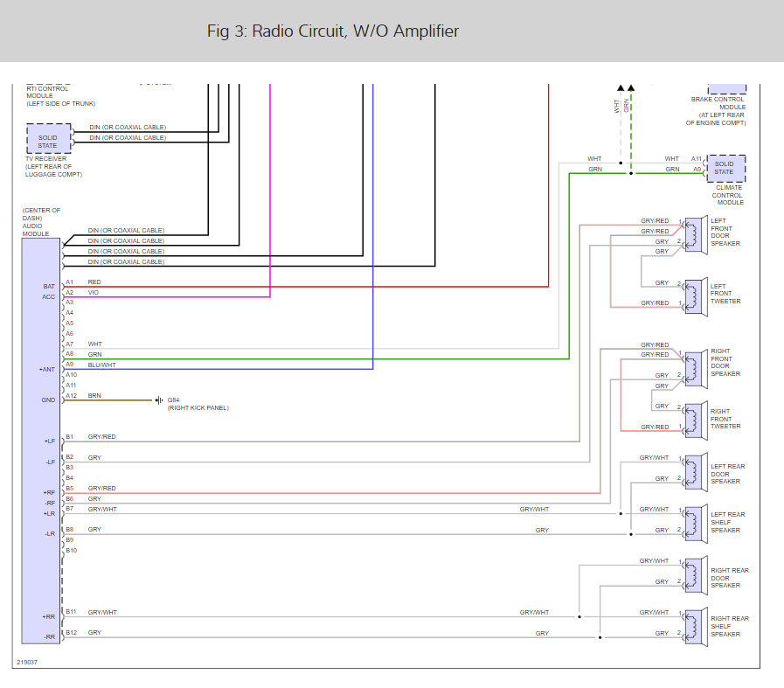Click the audio module block

pos(41,441)
